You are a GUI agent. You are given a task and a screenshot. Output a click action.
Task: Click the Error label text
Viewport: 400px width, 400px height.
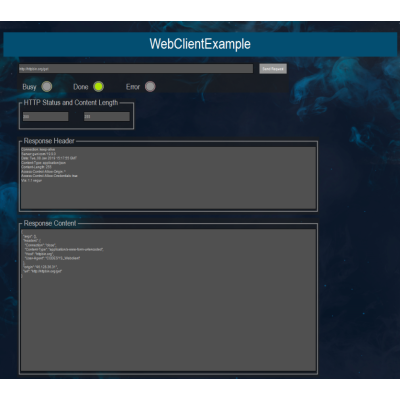[133, 87]
